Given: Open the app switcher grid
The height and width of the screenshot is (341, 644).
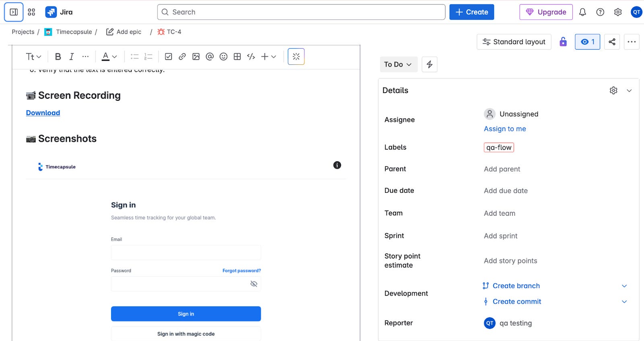Looking at the screenshot, I should point(31,12).
